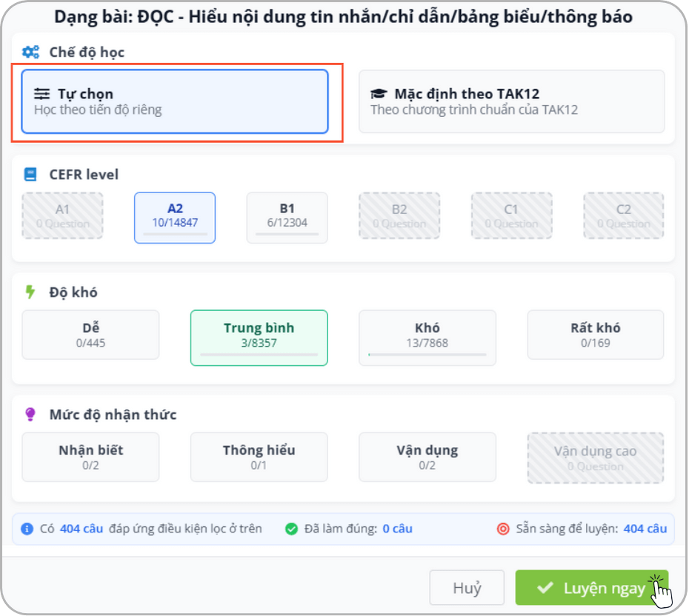Image resolution: width=689 pixels, height=616 pixels.
Task: Deselect the A2 CEFR level
Action: pos(174,217)
